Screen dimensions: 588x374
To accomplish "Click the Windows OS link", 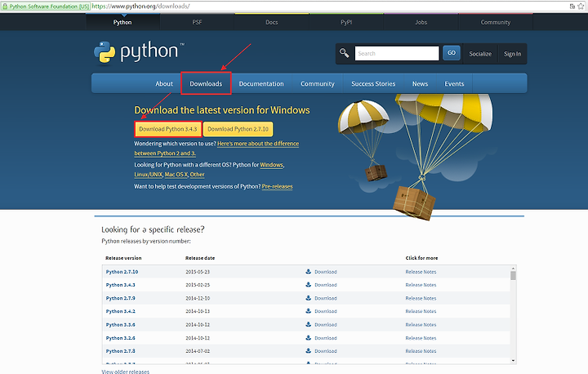I will point(271,165).
